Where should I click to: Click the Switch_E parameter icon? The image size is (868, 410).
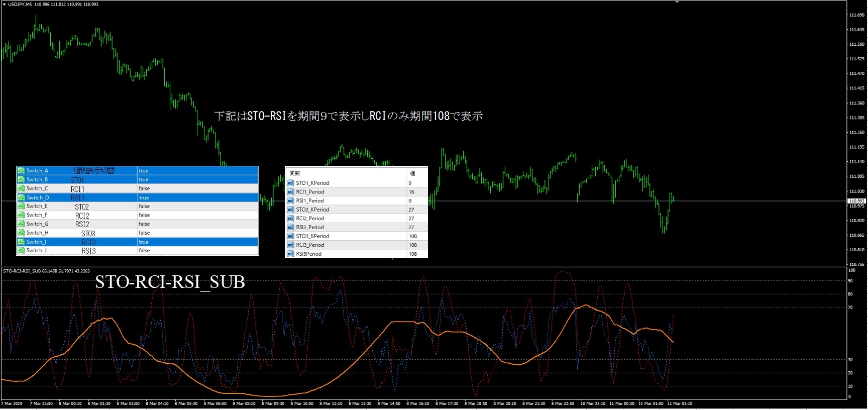point(21,206)
